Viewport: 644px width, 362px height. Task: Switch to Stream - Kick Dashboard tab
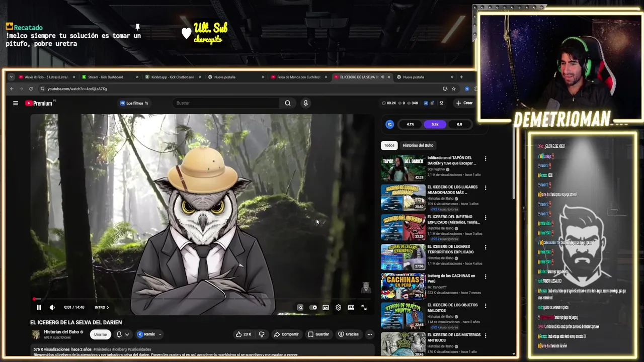[110, 77]
